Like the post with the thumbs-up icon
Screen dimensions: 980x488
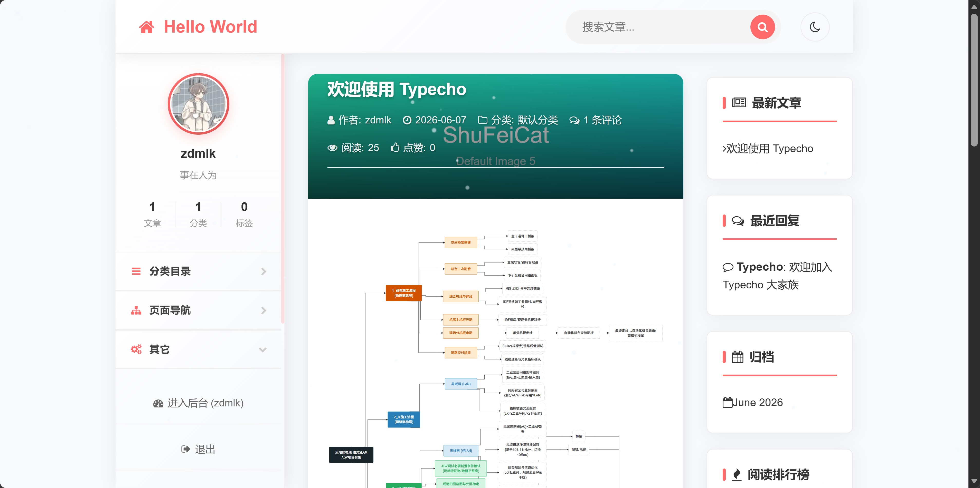click(x=395, y=148)
